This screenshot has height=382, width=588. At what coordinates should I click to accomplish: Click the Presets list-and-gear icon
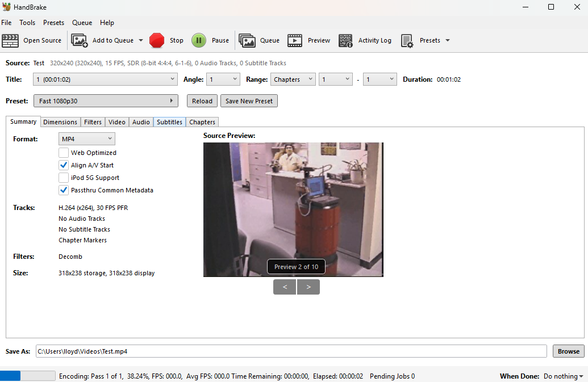coord(407,40)
